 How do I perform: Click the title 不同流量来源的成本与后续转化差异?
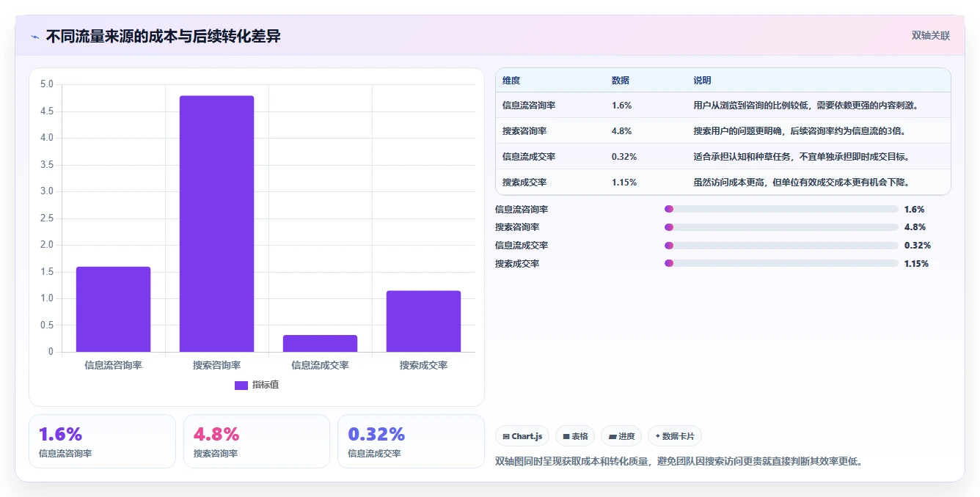point(163,37)
